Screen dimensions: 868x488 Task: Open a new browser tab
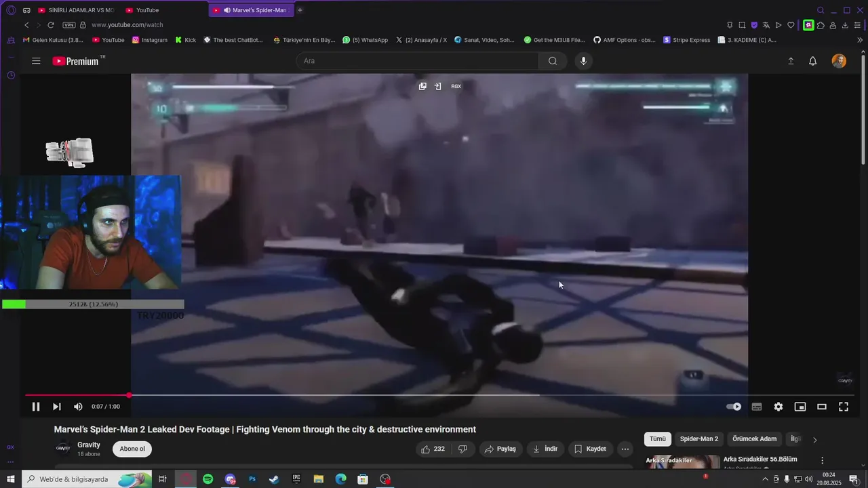[x=300, y=10]
